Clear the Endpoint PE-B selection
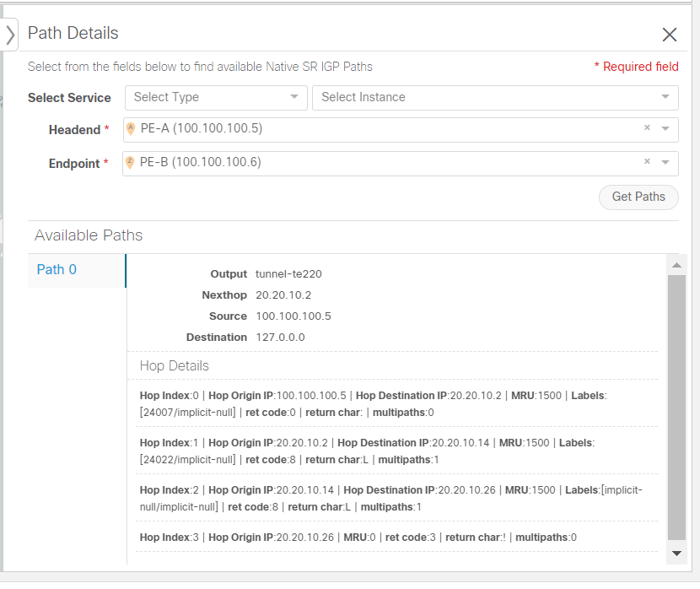 [x=647, y=162]
